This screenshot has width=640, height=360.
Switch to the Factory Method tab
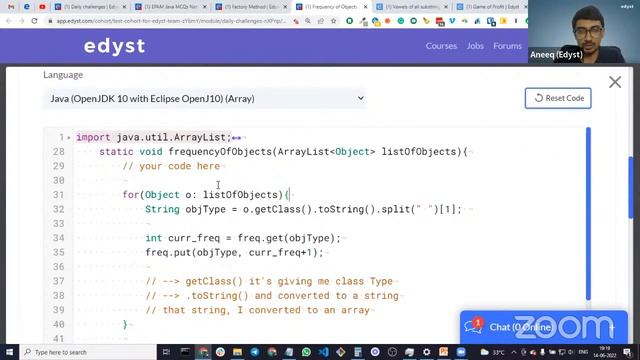point(251,7)
